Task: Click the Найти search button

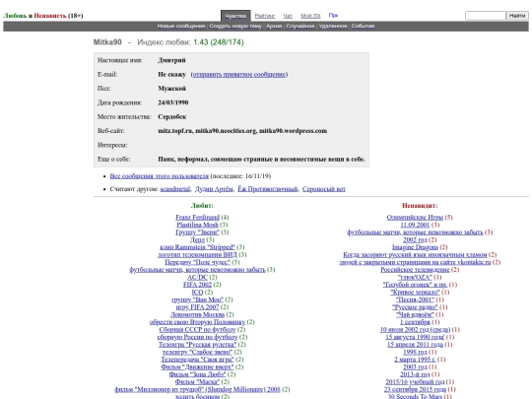Action: (517, 16)
